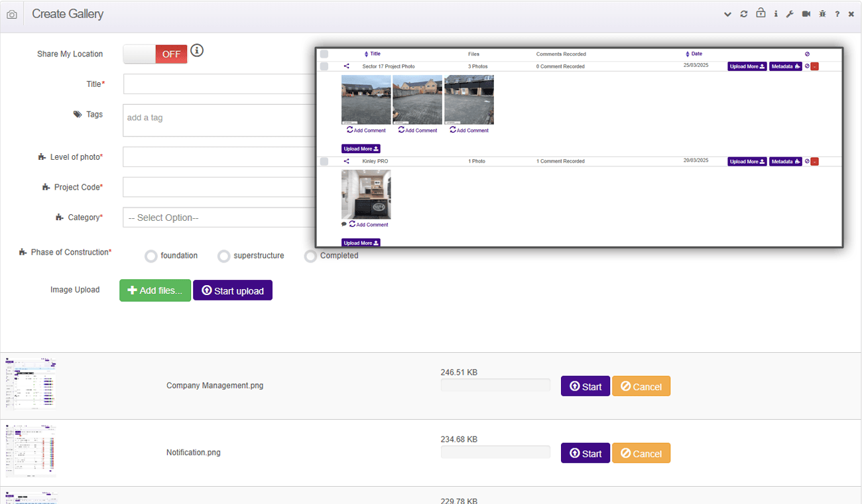Image resolution: width=862 pixels, height=504 pixels.
Task: Select the foundation radio option
Action: click(x=151, y=256)
